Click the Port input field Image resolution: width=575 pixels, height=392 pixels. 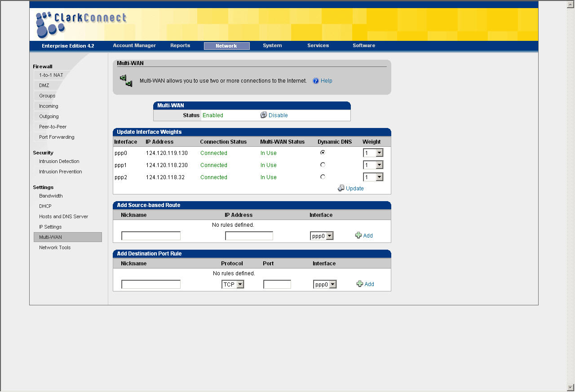coord(277,284)
